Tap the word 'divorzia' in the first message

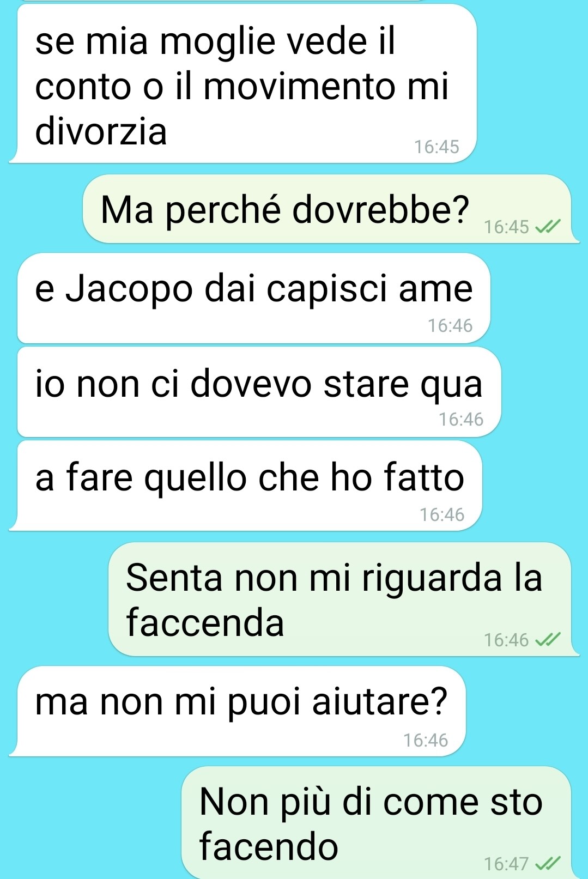(x=101, y=131)
